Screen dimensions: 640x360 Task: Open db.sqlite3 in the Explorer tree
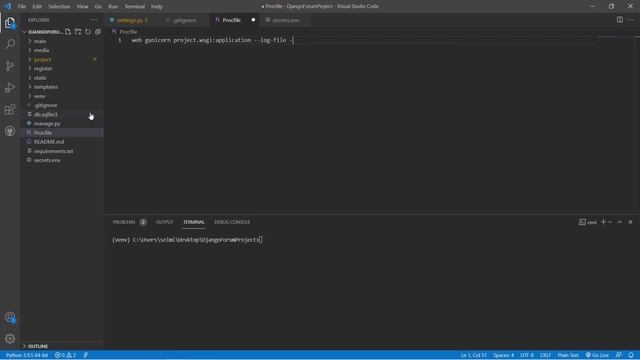(x=45, y=114)
